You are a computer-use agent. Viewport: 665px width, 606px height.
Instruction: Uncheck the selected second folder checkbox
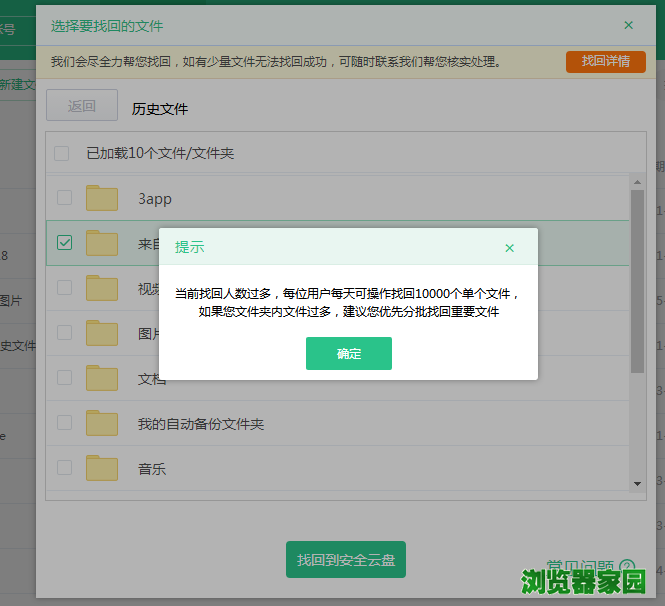pos(64,243)
